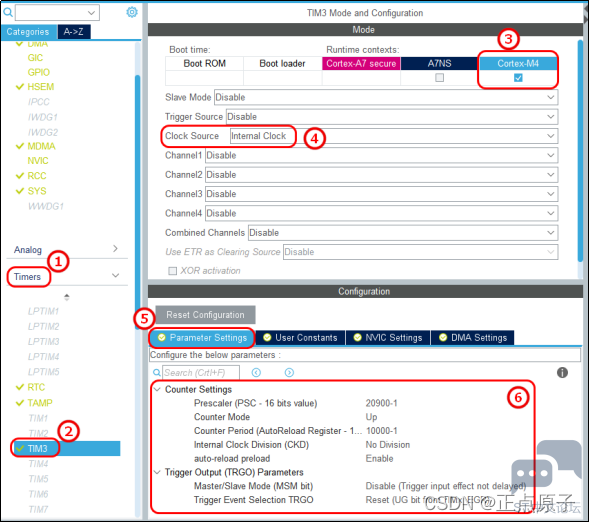
Task: Click the parameter search magnifier icon
Action: pyautogui.click(x=157, y=372)
